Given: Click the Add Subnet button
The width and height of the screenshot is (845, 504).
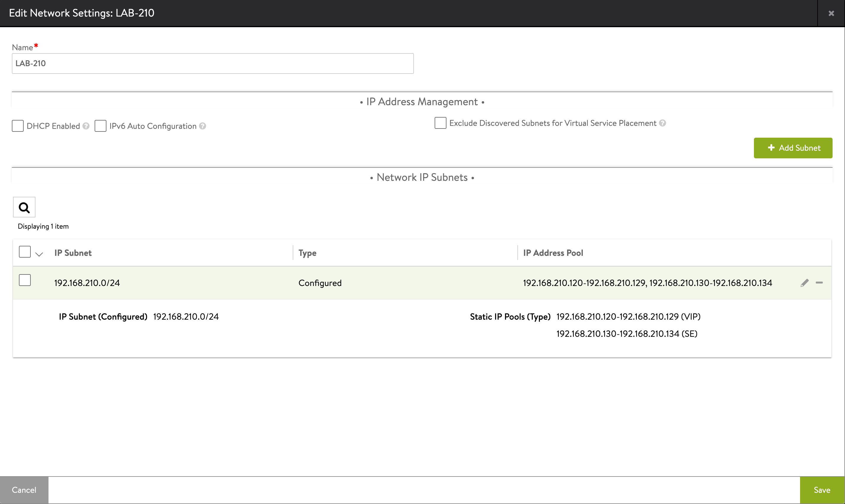Looking at the screenshot, I should pyautogui.click(x=793, y=148).
